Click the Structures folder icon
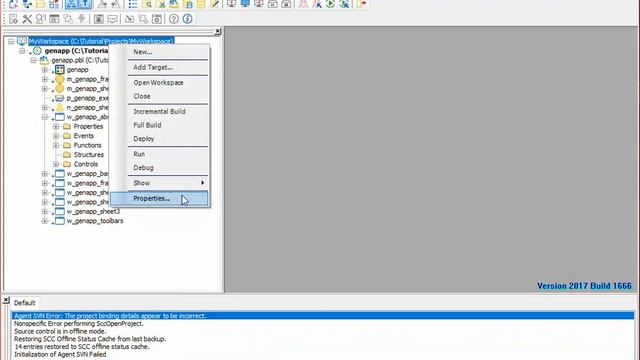 [67, 155]
